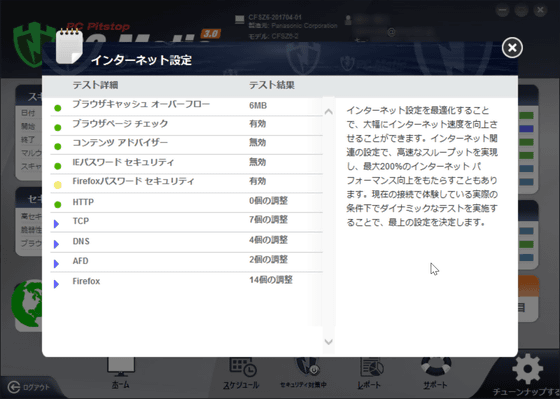Click the テスト結果 column header

pos(271,85)
